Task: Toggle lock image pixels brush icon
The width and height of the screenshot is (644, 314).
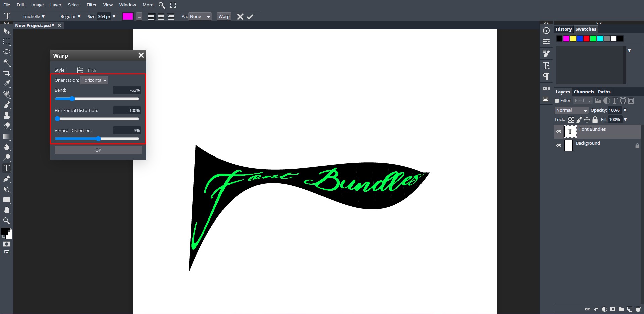Action: coord(579,120)
